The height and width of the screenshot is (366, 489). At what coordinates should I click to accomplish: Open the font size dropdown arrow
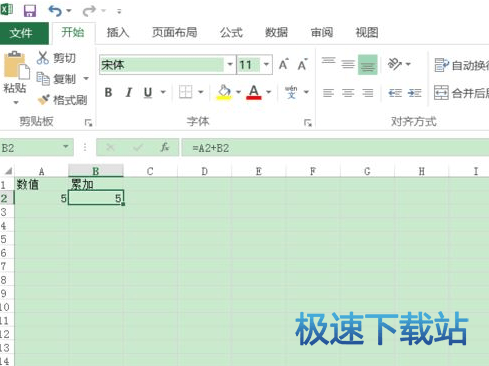pyautogui.click(x=266, y=64)
